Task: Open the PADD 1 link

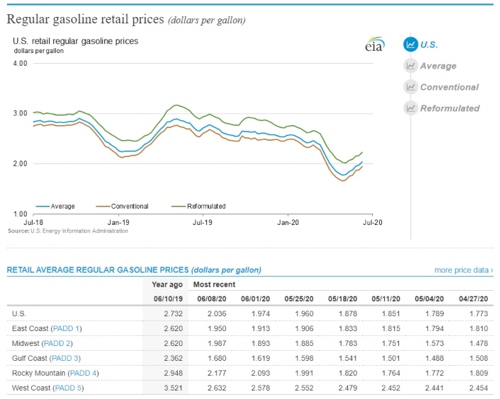Action: pos(66,329)
